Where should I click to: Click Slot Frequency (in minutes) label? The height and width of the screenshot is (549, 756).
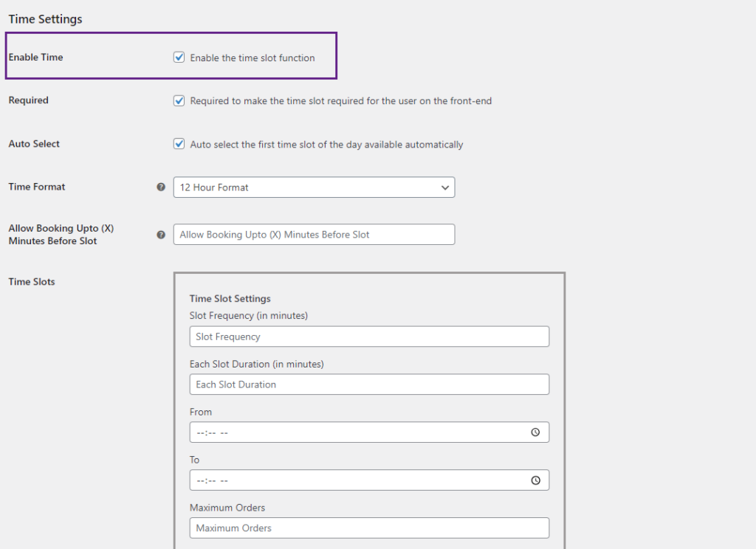tap(248, 315)
